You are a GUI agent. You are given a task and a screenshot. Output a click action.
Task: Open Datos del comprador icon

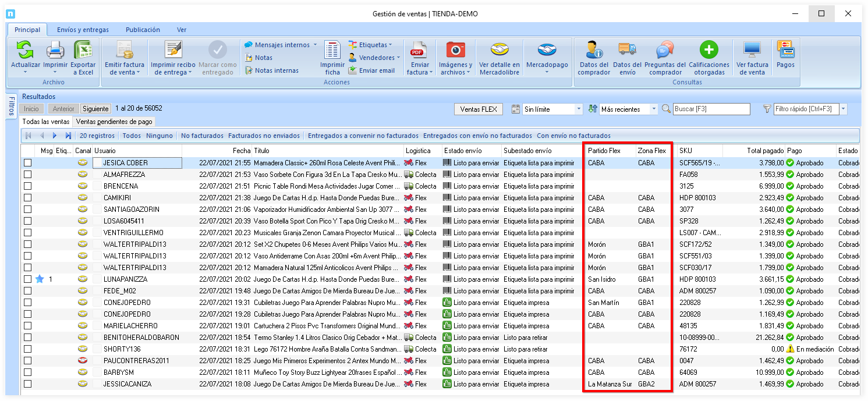[594, 51]
